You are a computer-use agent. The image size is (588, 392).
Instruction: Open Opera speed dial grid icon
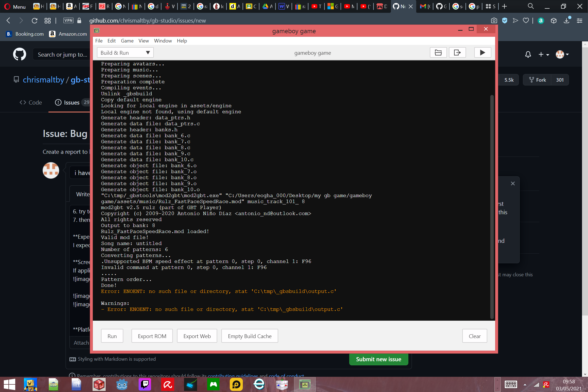pyautogui.click(x=48, y=20)
